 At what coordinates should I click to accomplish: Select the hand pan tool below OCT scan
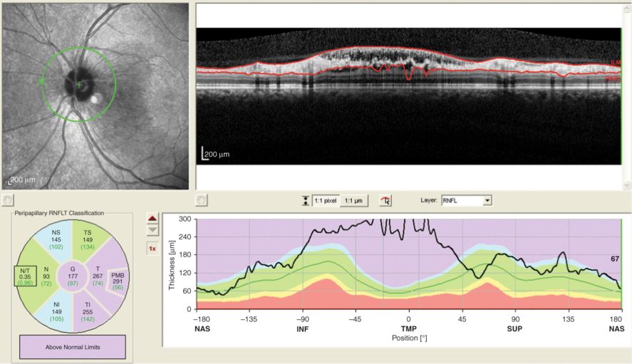[x=202, y=201]
